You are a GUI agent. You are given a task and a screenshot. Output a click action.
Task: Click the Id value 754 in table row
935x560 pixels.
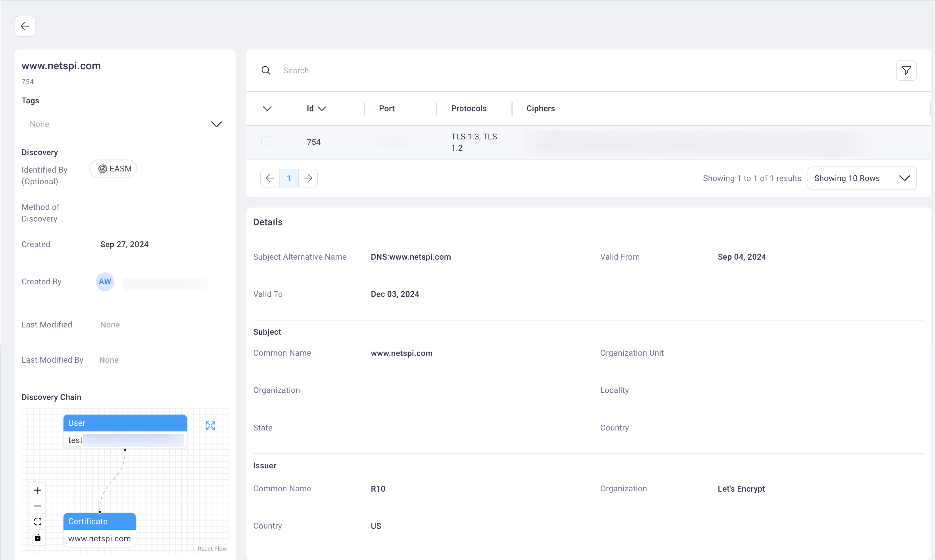point(314,142)
